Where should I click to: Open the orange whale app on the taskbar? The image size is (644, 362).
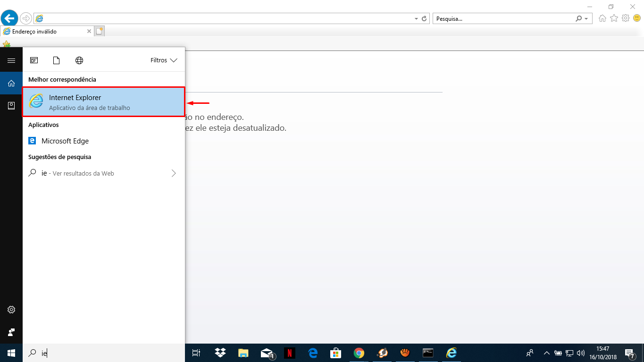click(382, 353)
